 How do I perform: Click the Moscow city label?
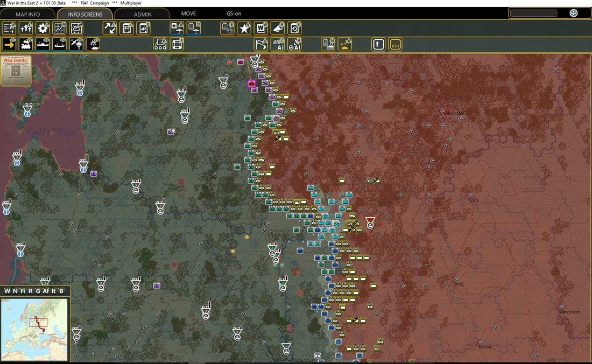point(453,113)
